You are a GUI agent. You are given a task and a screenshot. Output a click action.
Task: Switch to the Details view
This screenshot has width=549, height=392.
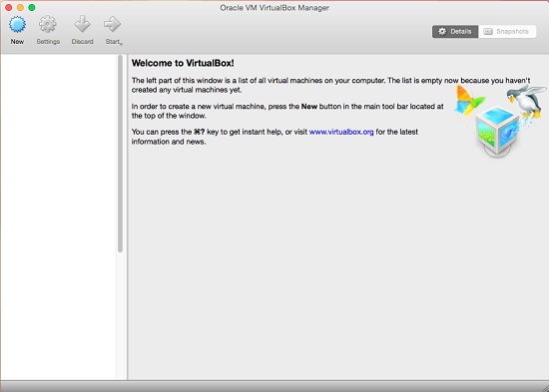[x=455, y=32]
